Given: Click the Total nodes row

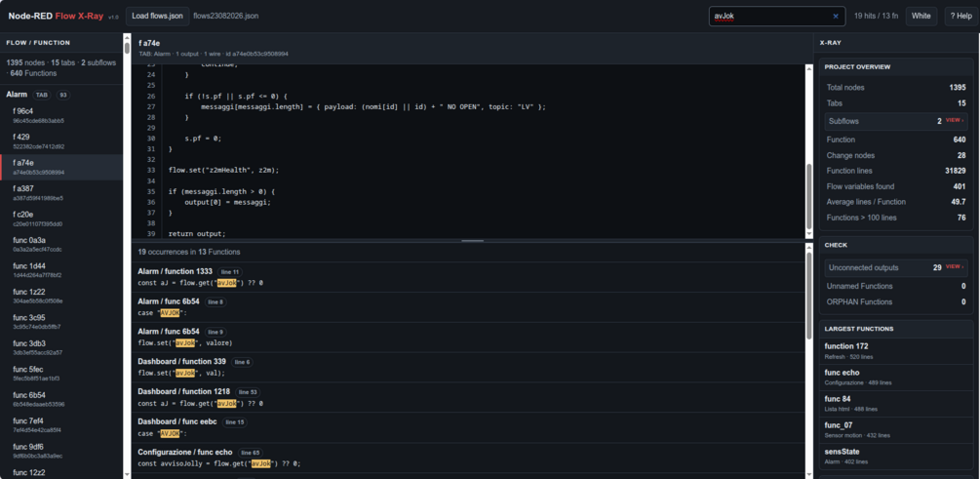Looking at the screenshot, I should coord(896,88).
